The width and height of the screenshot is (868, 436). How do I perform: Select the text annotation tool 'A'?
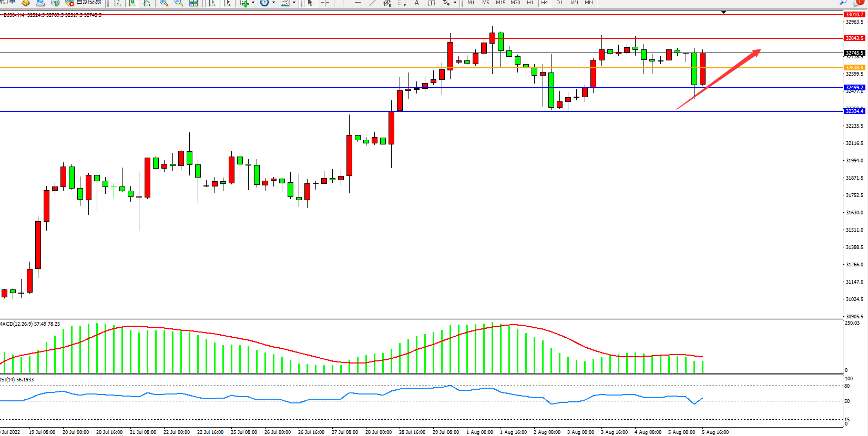pos(416,3)
